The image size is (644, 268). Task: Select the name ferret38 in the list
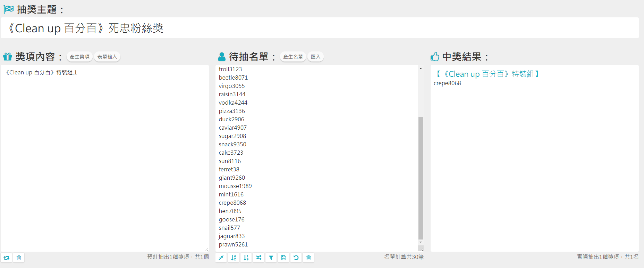[229, 169]
